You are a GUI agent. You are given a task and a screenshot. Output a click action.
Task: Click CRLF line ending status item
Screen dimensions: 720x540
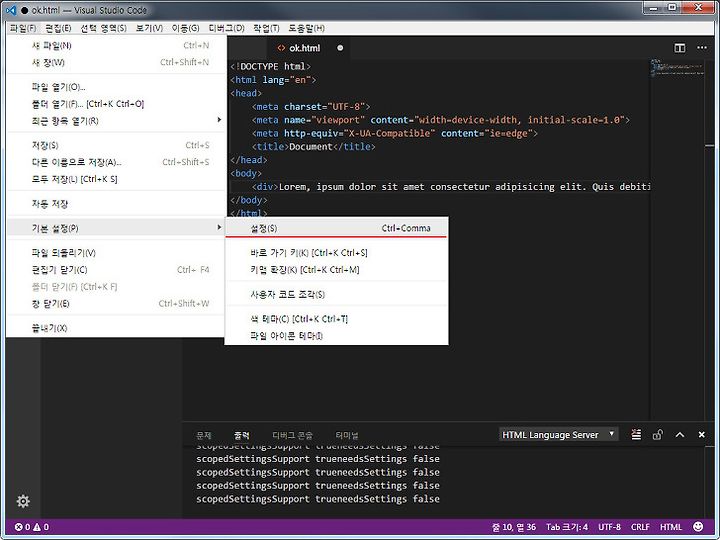(x=640, y=527)
